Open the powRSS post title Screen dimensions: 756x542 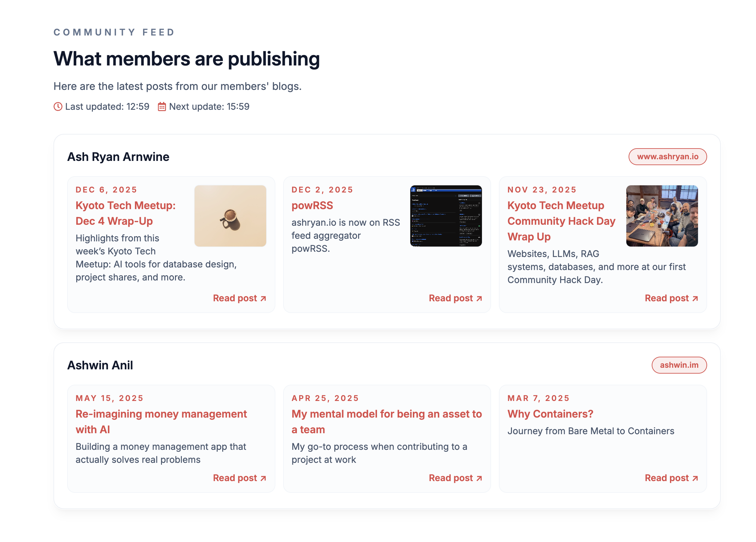point(312,206)
